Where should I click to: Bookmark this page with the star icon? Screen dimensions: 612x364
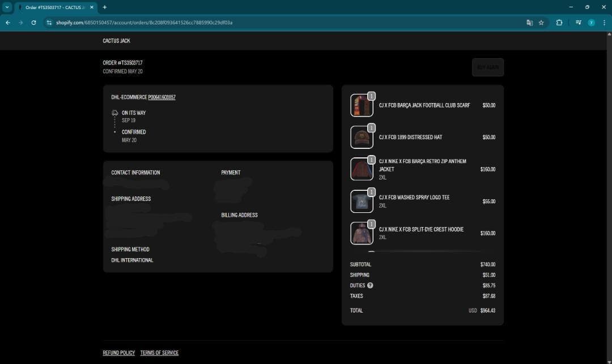541,23
